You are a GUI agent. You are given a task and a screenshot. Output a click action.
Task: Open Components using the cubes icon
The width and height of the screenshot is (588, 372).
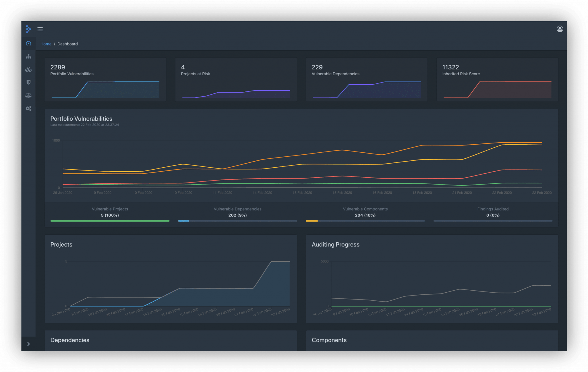(28, 69)
